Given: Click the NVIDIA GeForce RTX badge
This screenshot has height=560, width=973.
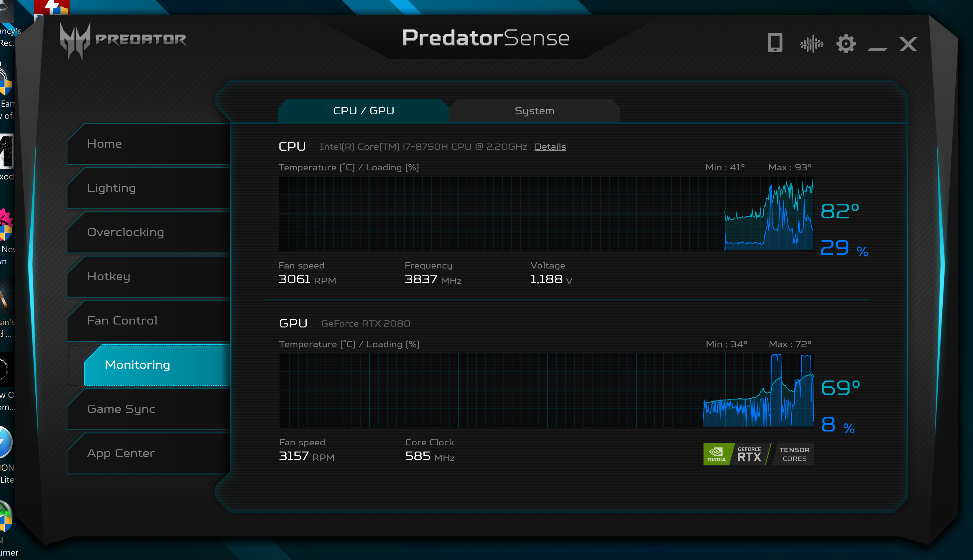Looking at the screenshot, I should [758, 454].
